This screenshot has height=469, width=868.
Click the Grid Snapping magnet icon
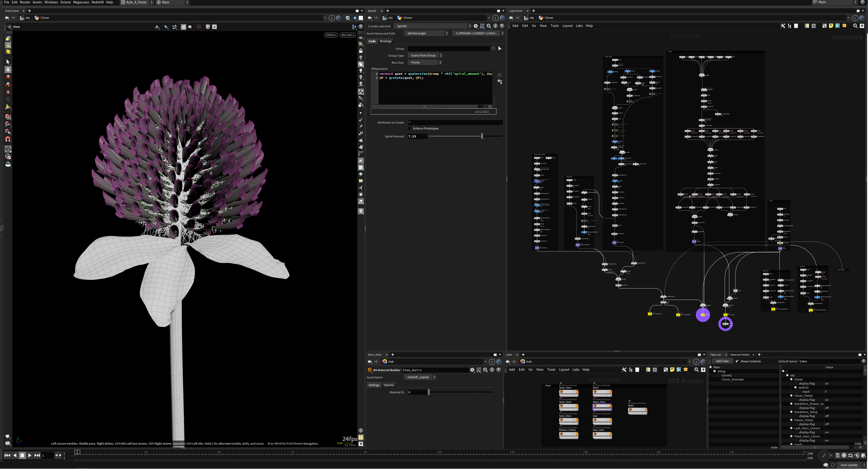click(8, 117)
